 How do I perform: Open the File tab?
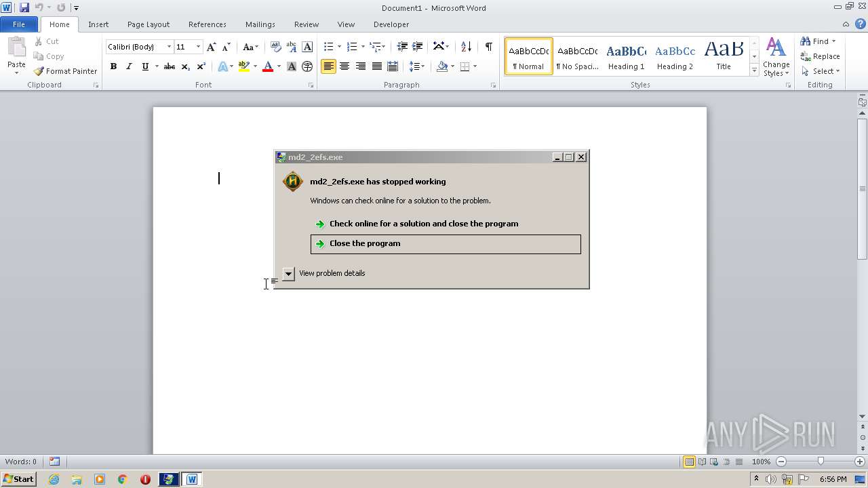click(19, 24)
